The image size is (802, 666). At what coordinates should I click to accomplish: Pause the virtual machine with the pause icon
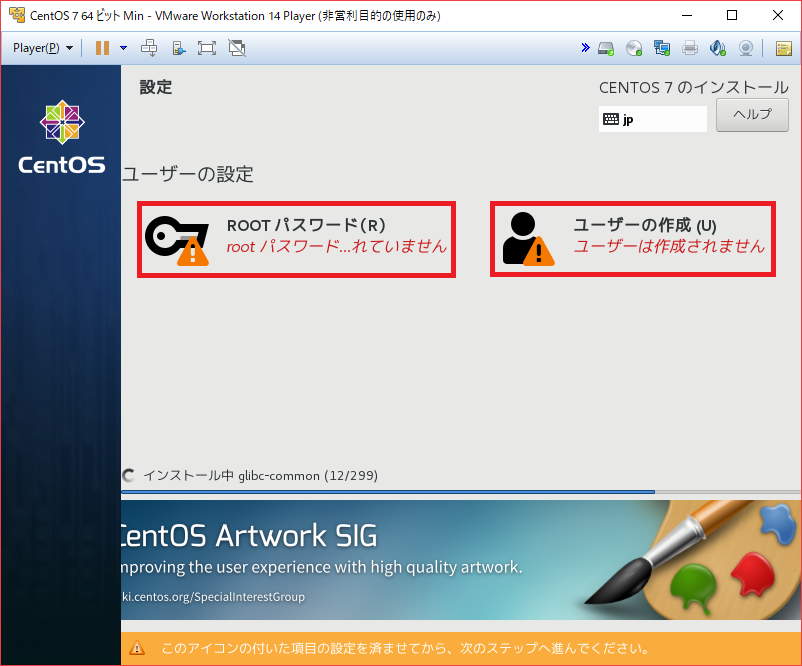102,48
